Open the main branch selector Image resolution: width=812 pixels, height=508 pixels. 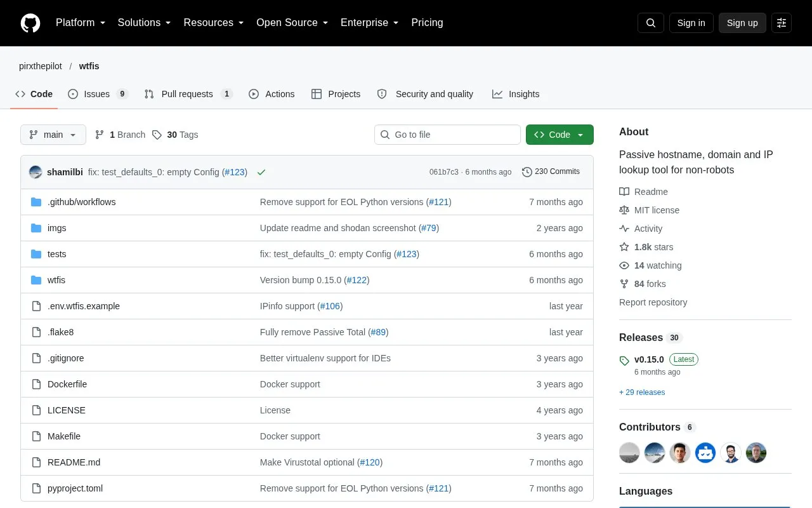click(53, 135)
